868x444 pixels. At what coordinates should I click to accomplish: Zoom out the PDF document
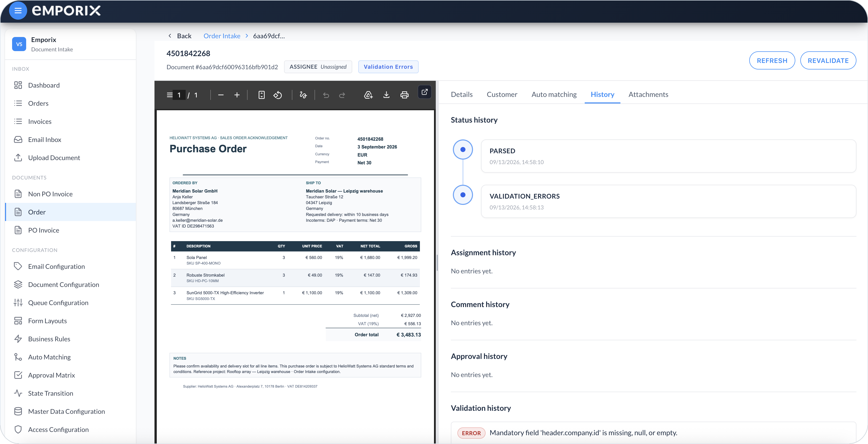click(x=221, y=95)
